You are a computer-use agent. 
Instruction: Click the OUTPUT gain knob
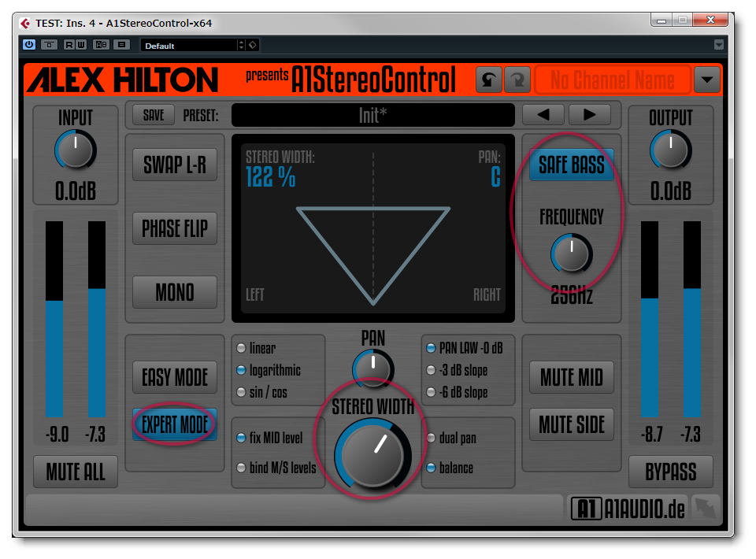tap(671, 150)
